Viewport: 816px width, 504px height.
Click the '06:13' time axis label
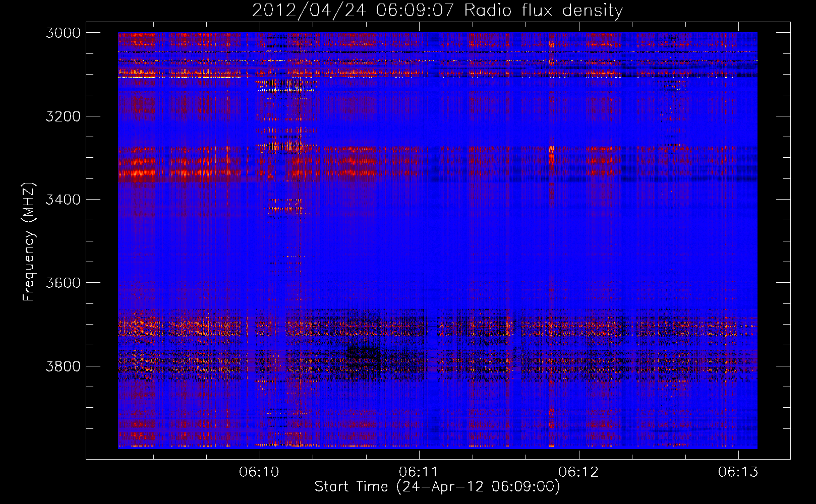738,472
